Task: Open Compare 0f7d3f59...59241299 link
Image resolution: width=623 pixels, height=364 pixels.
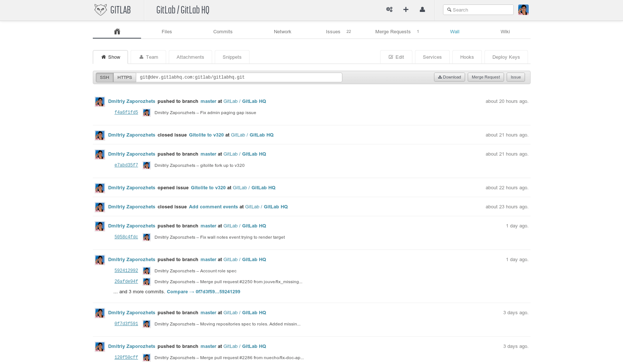Action: 204,292
